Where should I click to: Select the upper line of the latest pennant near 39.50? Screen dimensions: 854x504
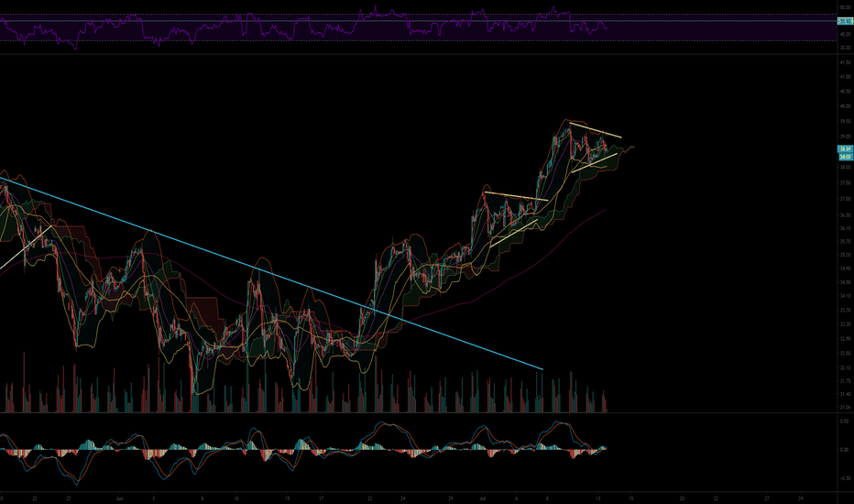coord(596,130)
